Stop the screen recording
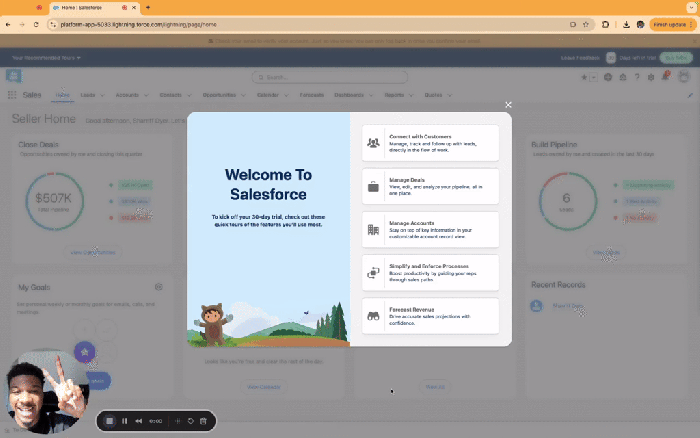This screenshot has height=438, width=700. (x=110, y=421)
